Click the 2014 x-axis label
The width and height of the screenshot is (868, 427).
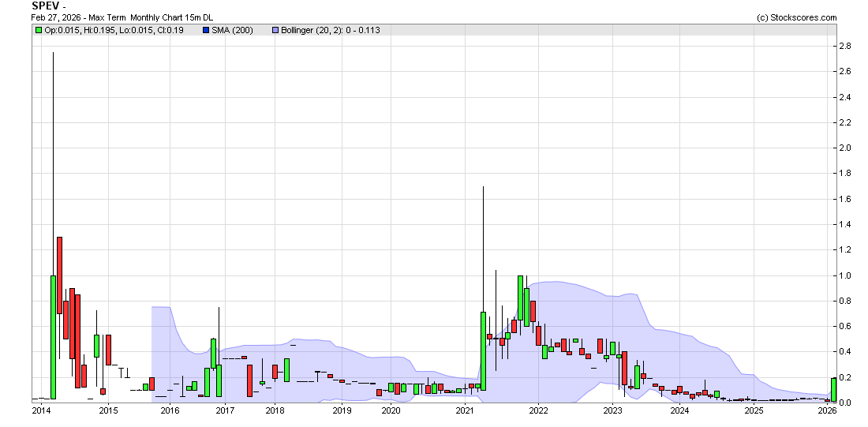[x=40, y=410]
